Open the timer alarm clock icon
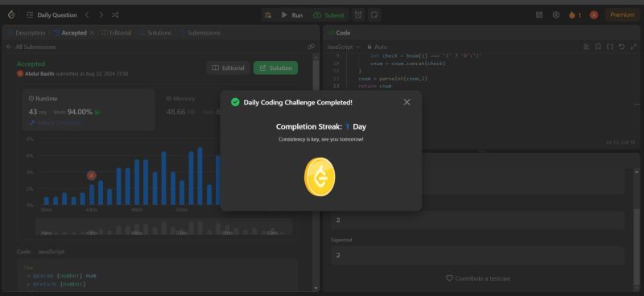 coord(358,15)
